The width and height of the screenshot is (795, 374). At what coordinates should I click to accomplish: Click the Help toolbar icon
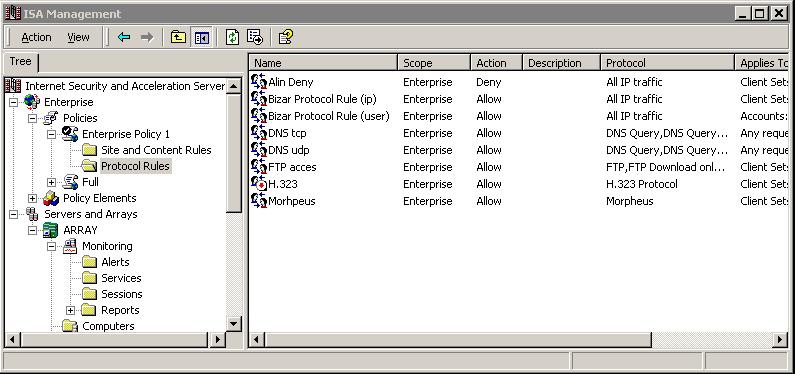[x=285, y=37]
